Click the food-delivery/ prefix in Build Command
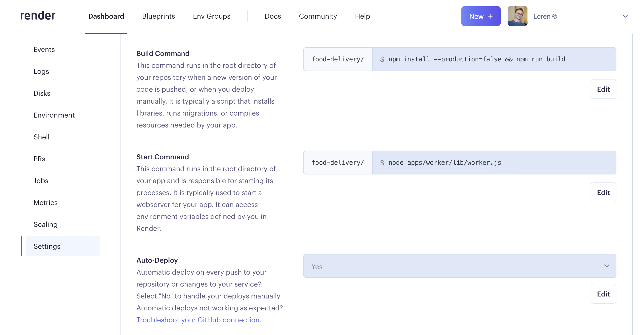This screenshot has width=644, height=335. point(337,59)
